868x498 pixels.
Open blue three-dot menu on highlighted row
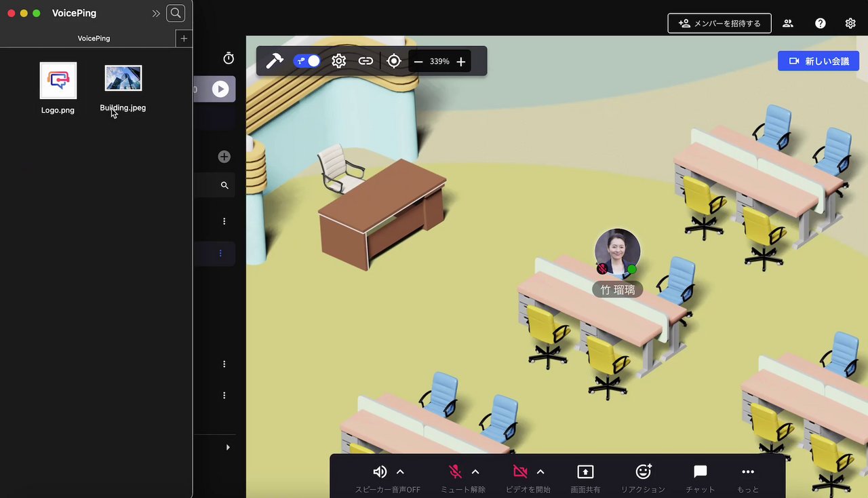220,253
